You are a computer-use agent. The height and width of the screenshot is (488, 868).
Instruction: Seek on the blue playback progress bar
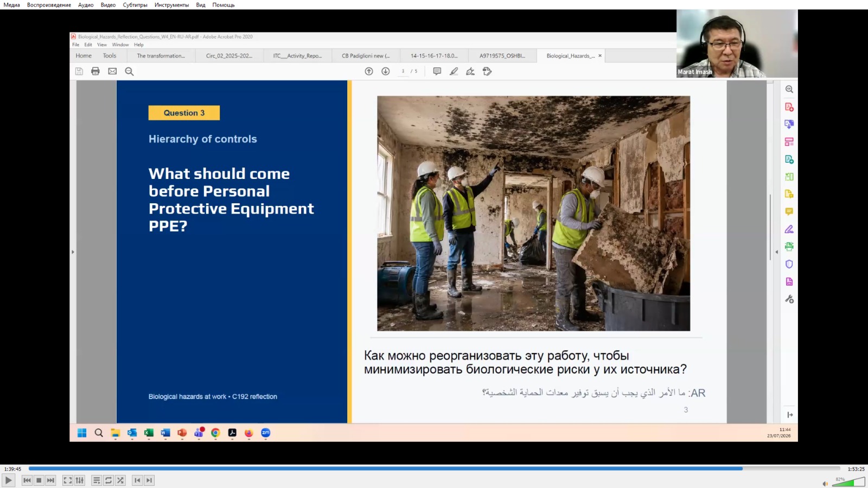(x=434, y=468)
